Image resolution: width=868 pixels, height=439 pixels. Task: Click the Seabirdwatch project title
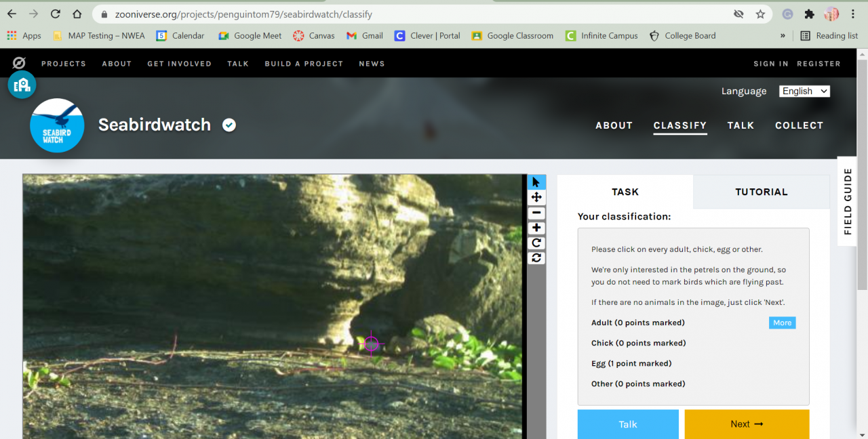[x=155, y=125]
